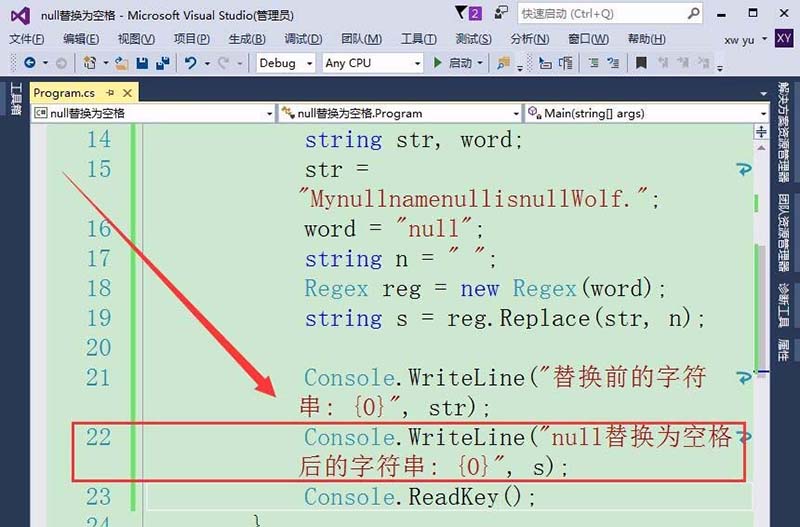Start debugging with the green play icon
The height and width of the screenshot is (527, 800).
[437, 63]
